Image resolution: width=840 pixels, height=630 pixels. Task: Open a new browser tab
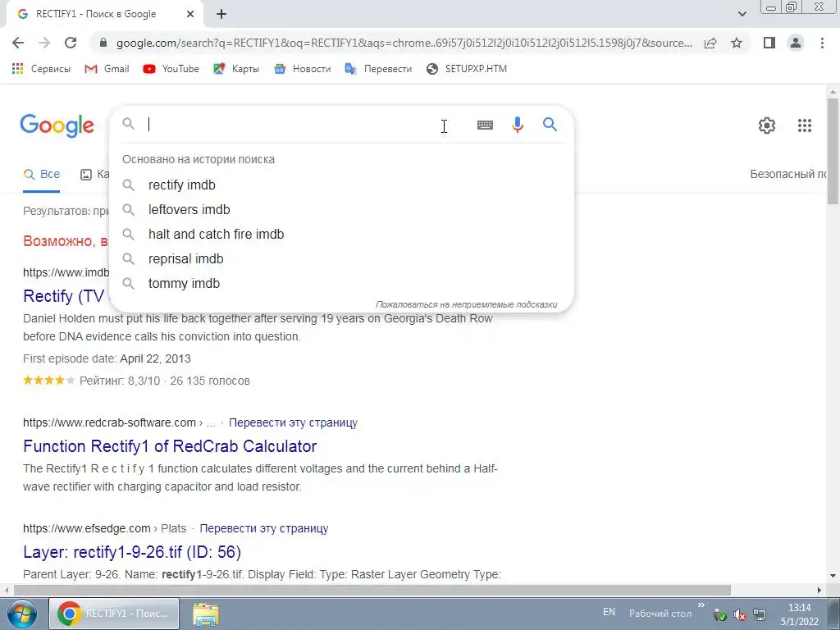(x=221, y=14)
